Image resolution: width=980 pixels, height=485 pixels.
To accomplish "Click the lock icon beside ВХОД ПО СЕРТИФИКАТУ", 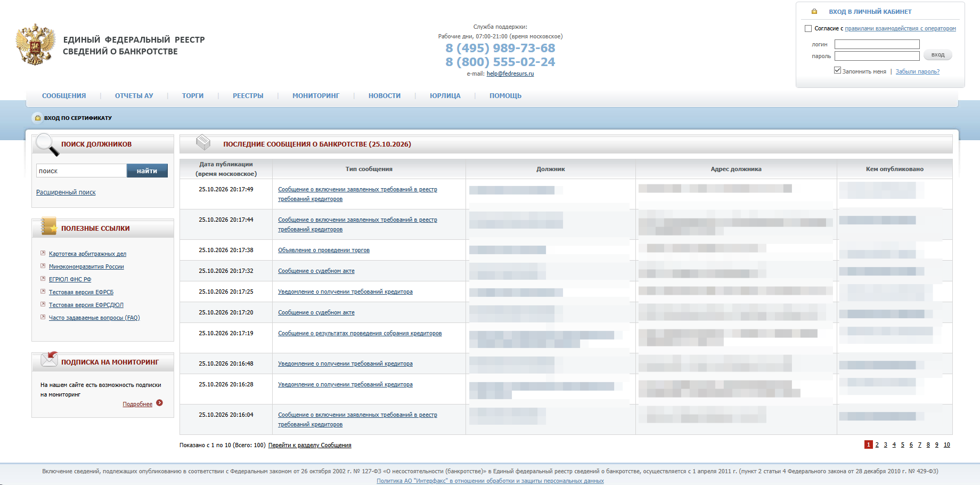I will tap(37, 118).
